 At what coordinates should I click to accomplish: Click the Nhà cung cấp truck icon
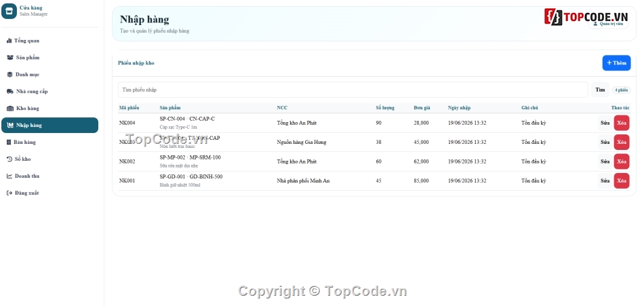tap(10, 92)
